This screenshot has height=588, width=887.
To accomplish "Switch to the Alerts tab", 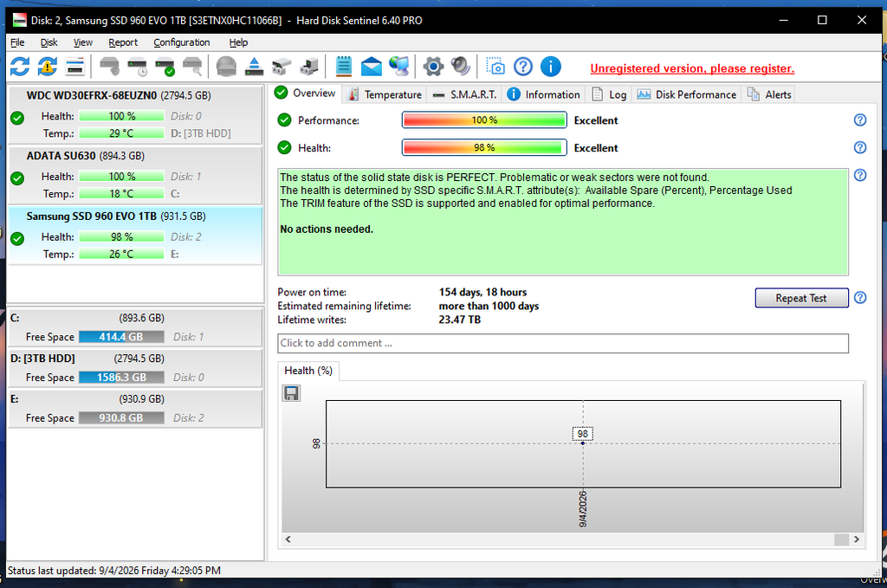I will point(769,94).
